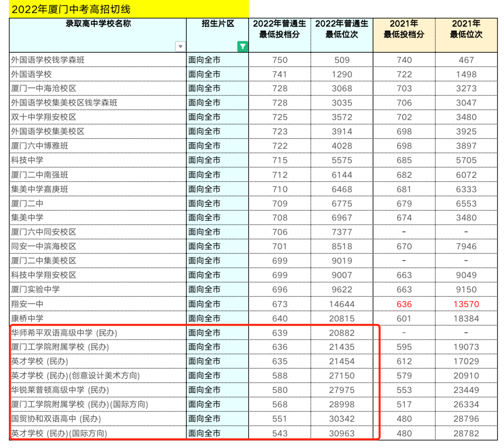Select the 2022 score value 750
Screen dimensions: 504x448
[x=280, y=60]
